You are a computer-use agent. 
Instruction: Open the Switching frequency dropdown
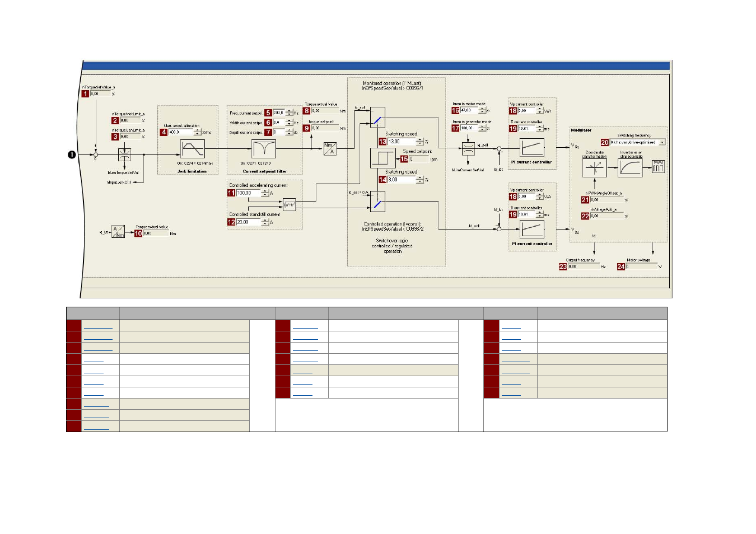click(x=662, y=142)
